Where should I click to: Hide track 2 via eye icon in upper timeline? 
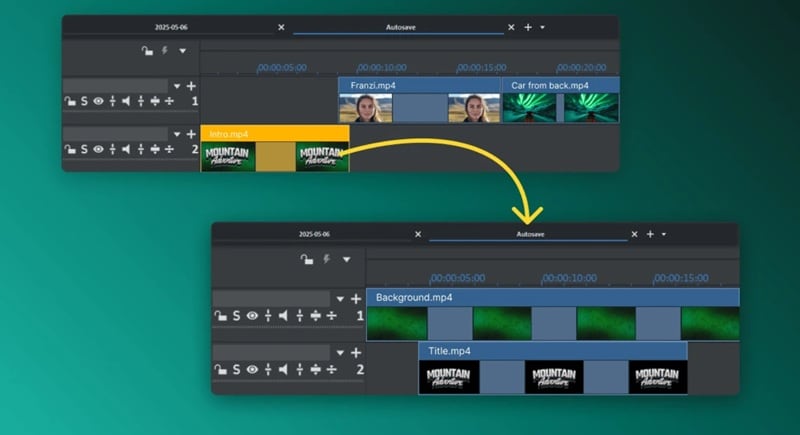(98, 149)
